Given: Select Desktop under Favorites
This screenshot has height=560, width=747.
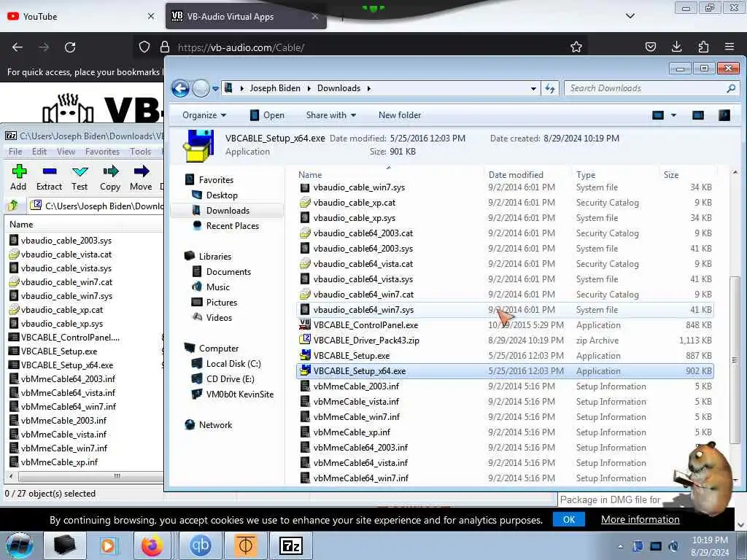Looking at the screenshot, I should click(222, 195).
